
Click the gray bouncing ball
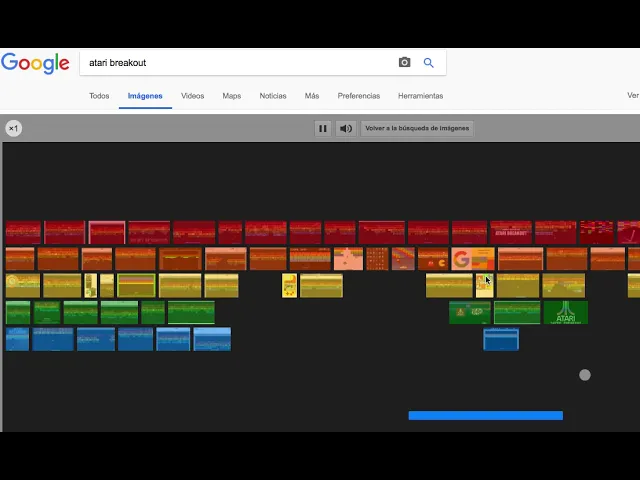pyautogui.click(x=585, y=375)
